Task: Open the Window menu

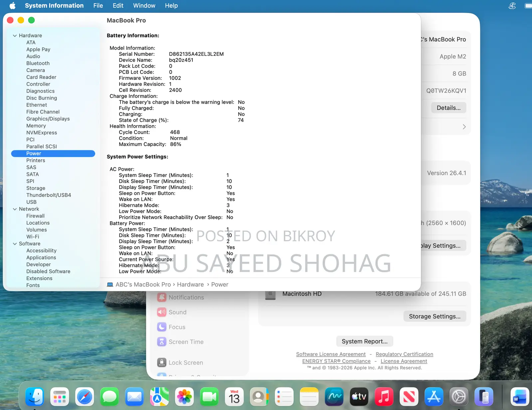Action: pyautogui.click(x=144, y=6)
